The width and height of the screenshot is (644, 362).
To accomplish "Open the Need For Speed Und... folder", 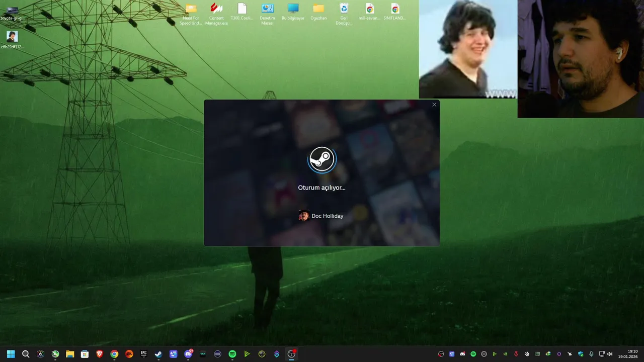I will click(191, 14).
